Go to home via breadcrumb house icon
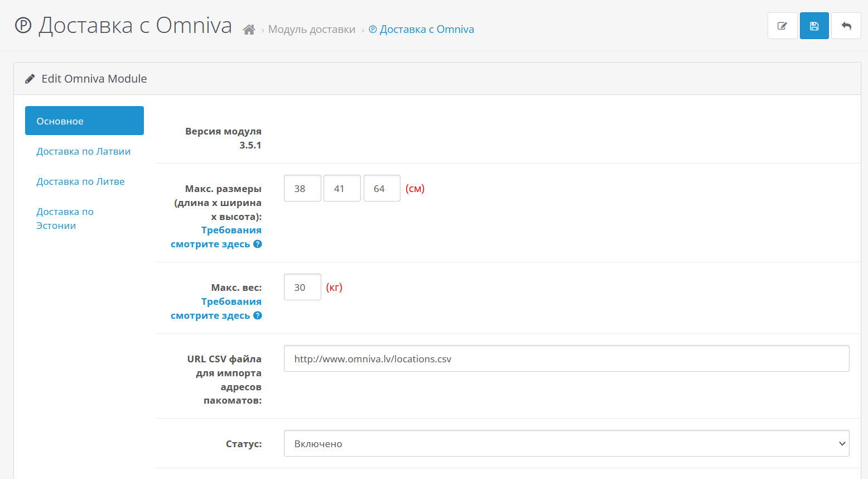Viewport: 868px width, 479px height. click(249, 30)
